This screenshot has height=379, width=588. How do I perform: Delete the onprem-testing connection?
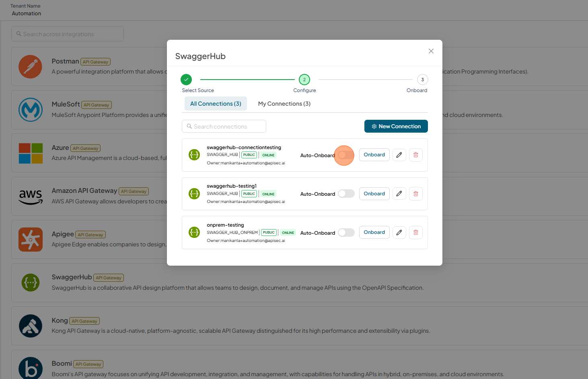tap(416, 232)
